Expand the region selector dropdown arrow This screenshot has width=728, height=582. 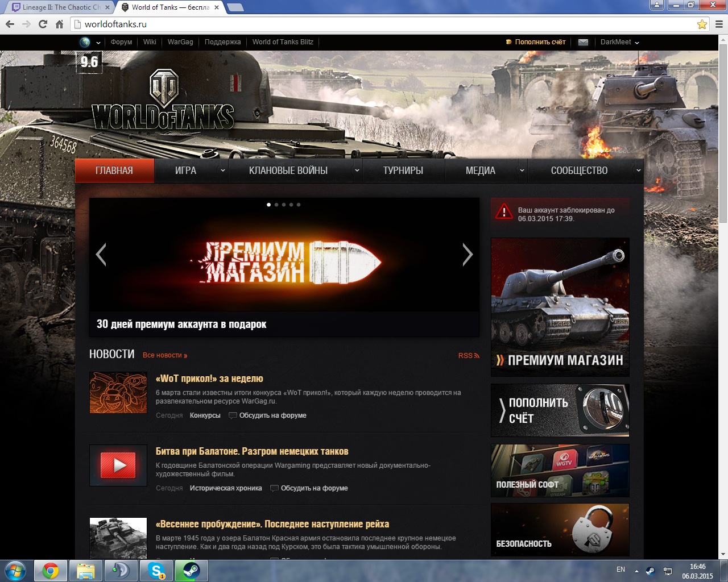[x=98, y=43]
